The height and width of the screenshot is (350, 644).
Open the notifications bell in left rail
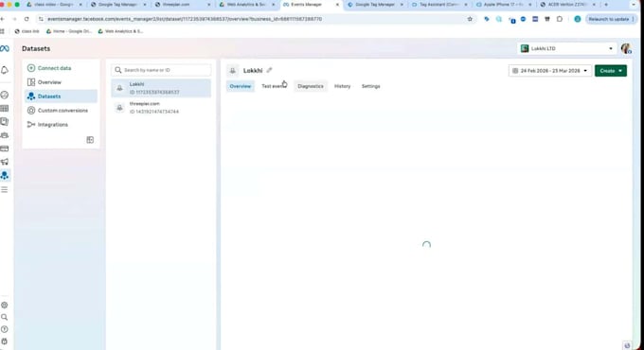point(5,70)
